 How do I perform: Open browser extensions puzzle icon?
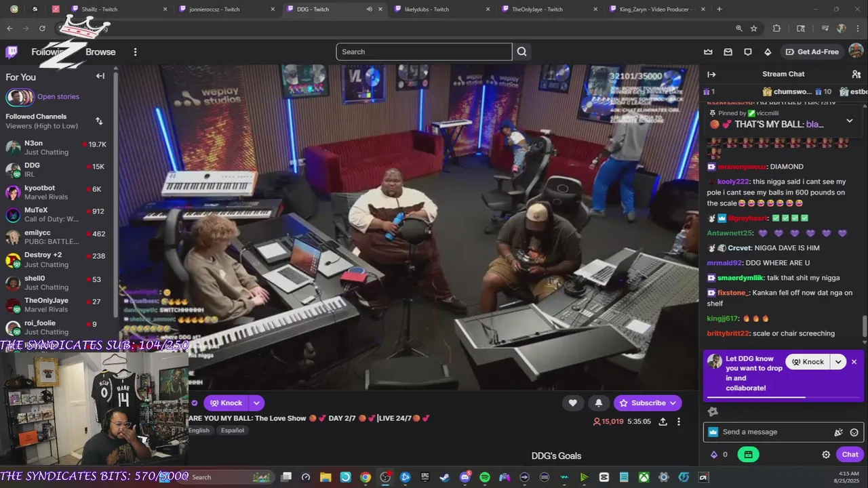[776, 28]
